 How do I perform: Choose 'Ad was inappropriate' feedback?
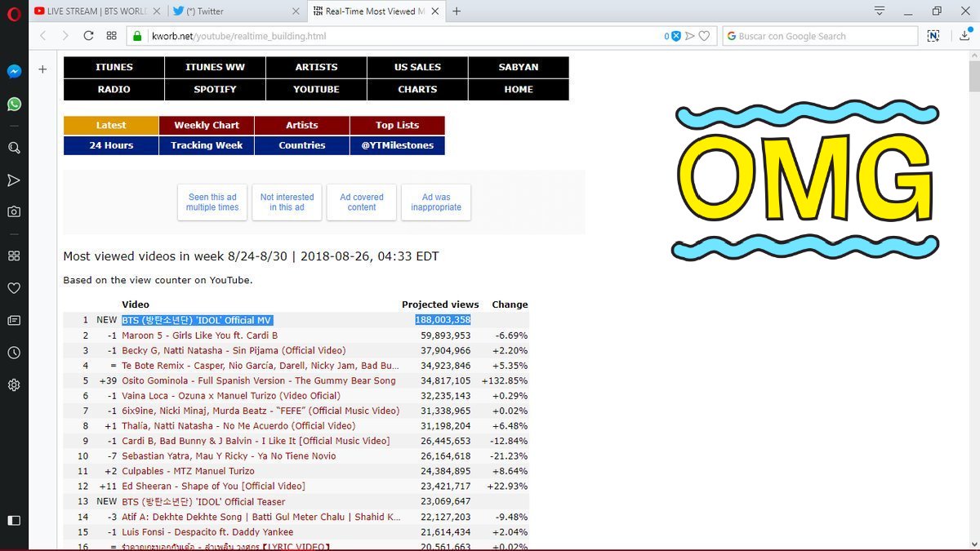[x=436, y=202]
